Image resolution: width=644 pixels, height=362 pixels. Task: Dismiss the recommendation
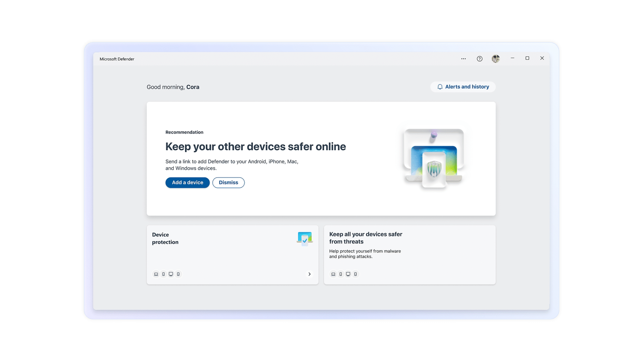point(228,183)
